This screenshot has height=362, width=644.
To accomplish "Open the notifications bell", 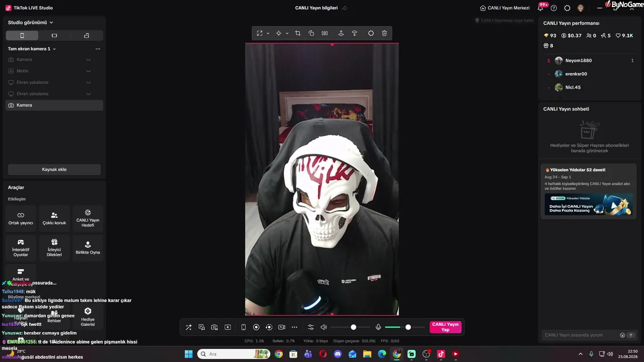I will (541, 8).
